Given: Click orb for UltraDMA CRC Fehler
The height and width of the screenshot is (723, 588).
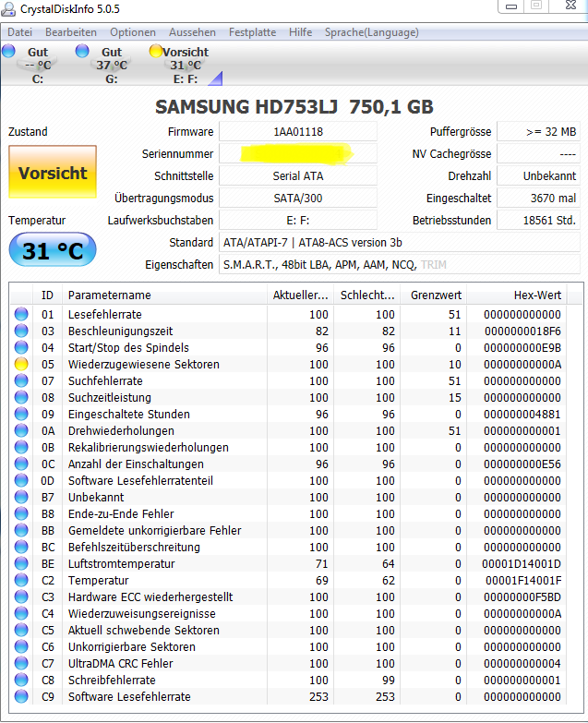Looking at the screenshot, I should (21, 663).
